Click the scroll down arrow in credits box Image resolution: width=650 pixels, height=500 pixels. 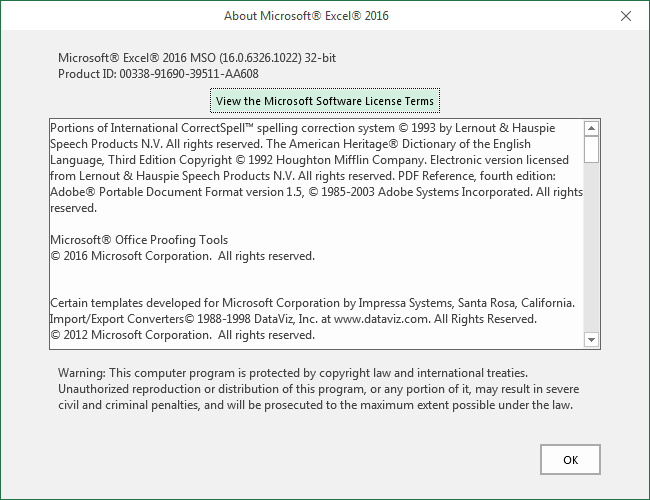(x=591, y=340)
